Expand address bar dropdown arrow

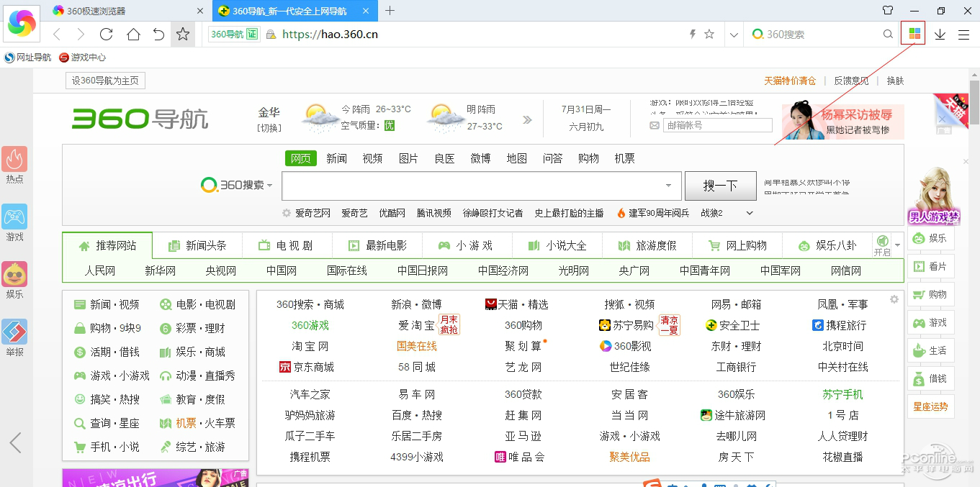coord(734,35)
